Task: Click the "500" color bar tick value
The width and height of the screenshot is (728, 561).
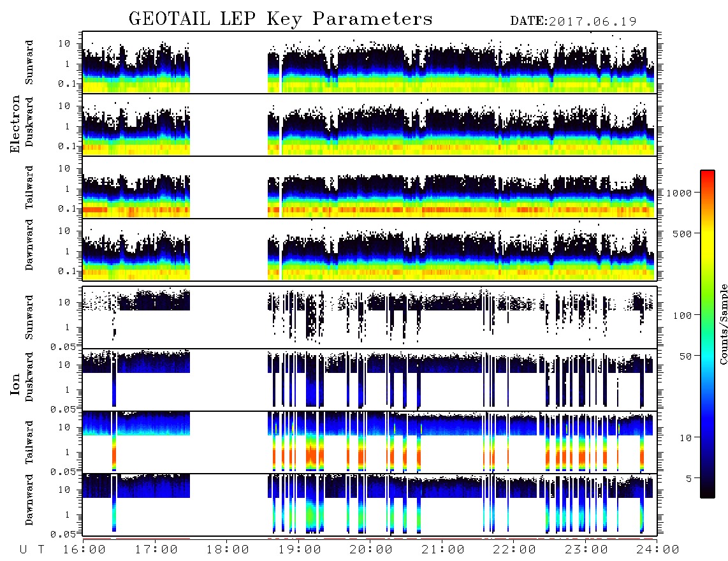Action: click(x=682, y=234)
